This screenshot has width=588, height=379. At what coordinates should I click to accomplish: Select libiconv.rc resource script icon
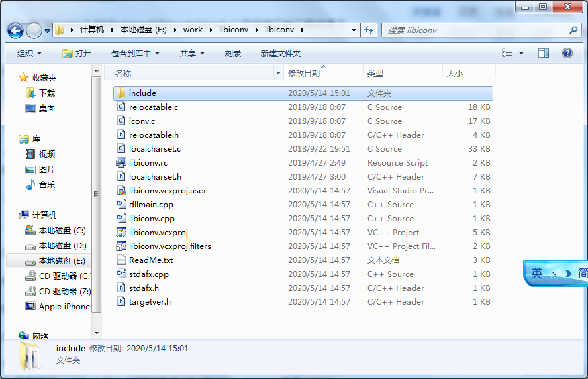tap(121, 162)
